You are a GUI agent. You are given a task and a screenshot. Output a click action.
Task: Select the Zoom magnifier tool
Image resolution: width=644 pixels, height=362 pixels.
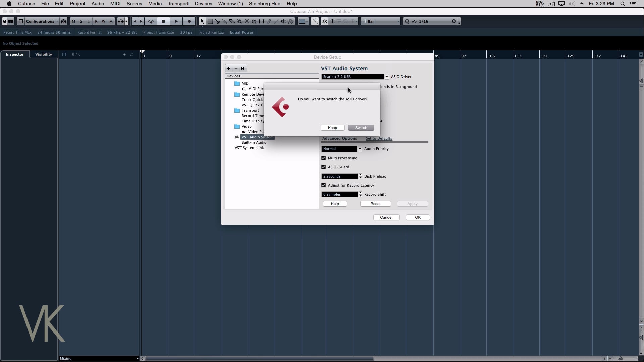(239, 21)
